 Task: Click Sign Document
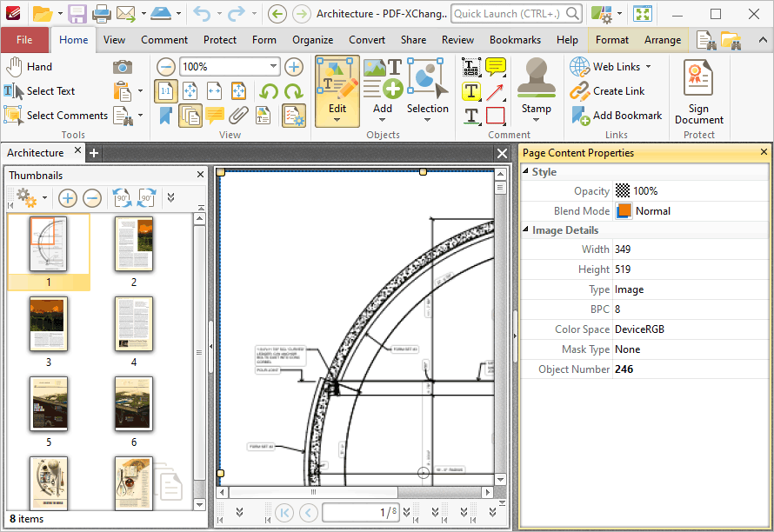click(x=699, y=91)
